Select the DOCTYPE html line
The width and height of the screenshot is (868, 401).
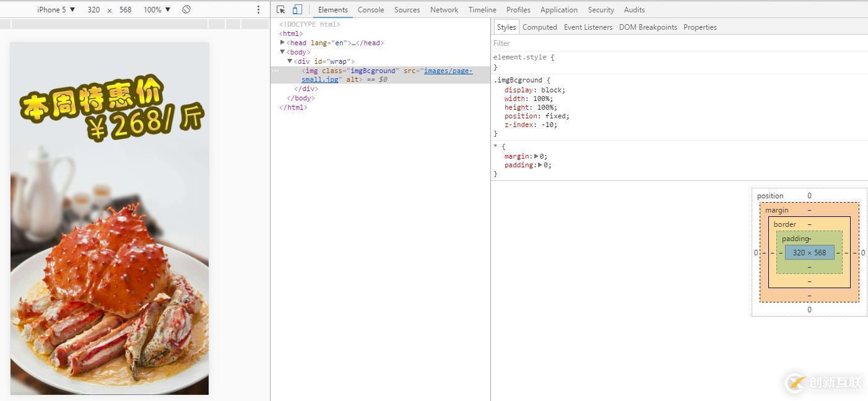click(x=310, y=24)
